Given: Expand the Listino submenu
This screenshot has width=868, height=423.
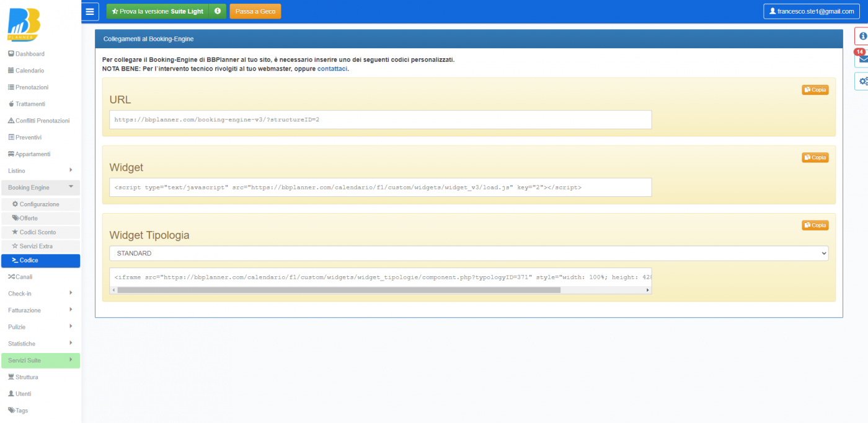Looking at the screenshot, I should [x=40, y=170].
